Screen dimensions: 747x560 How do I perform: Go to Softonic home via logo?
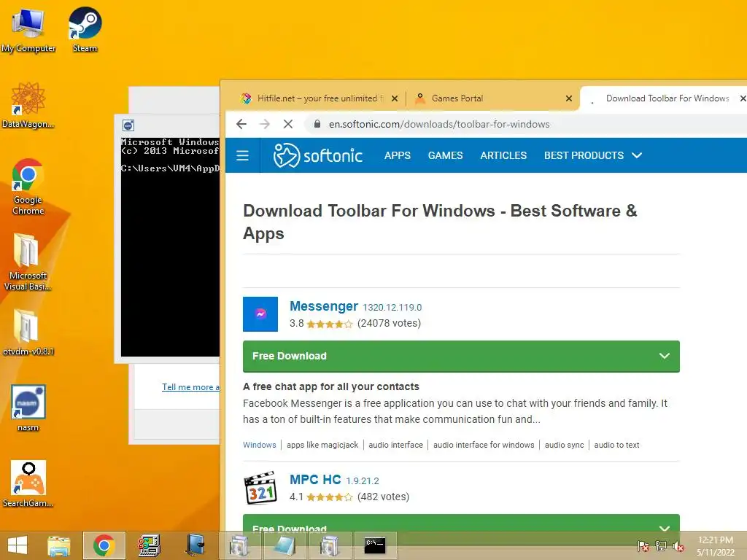point(318,155)
